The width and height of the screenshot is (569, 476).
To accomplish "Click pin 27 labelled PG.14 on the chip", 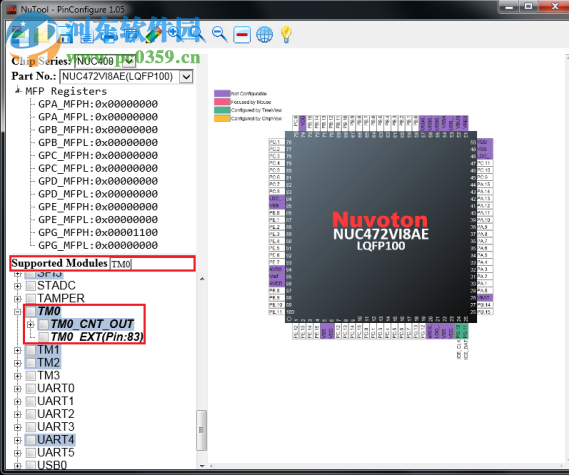I will pyautogui.click(x=485, y=305).
